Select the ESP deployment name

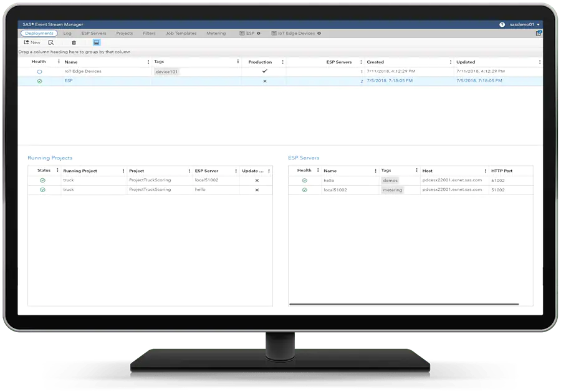click(69, 80)
